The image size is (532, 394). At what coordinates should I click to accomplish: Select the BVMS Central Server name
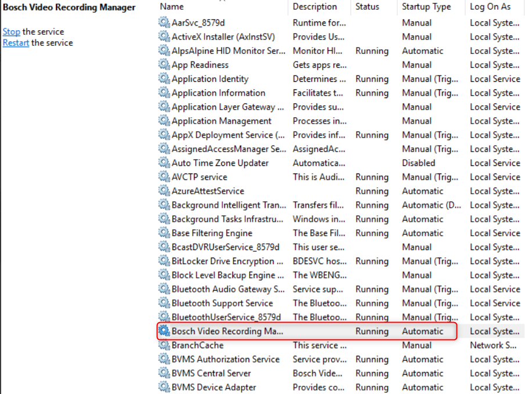[211, 373]
